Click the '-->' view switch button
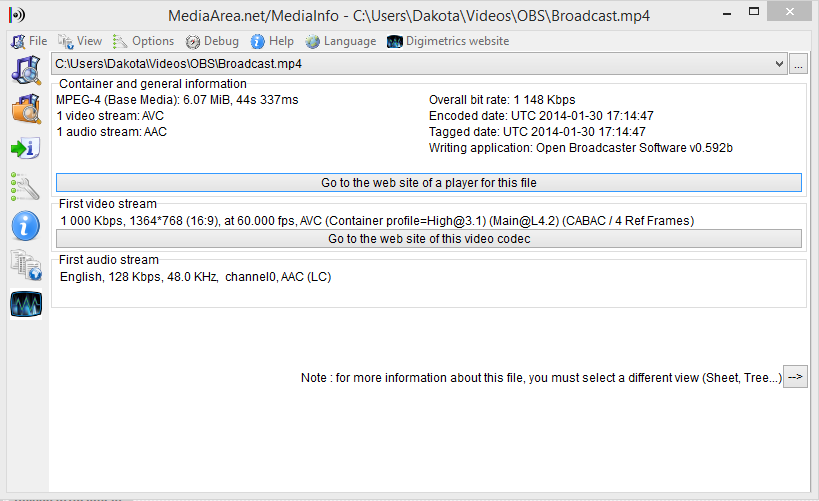 click(x=795, y=377)
